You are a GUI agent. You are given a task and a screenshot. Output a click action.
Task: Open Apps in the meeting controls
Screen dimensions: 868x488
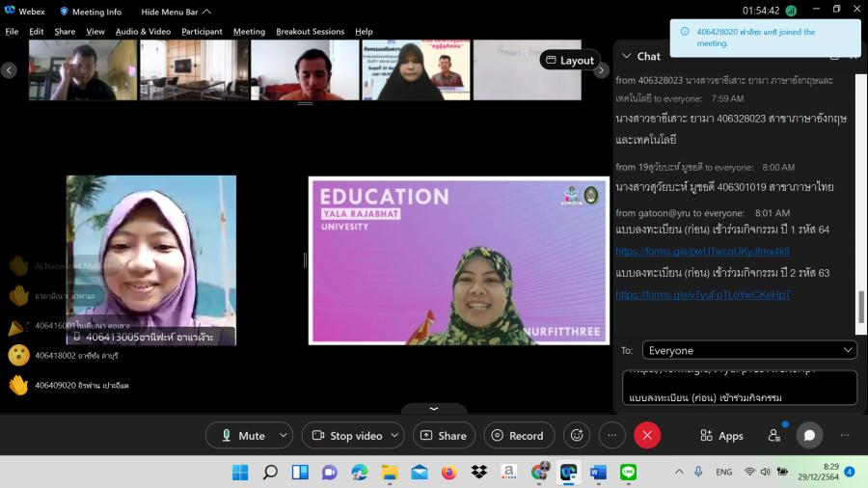click(x=720, y=435)
